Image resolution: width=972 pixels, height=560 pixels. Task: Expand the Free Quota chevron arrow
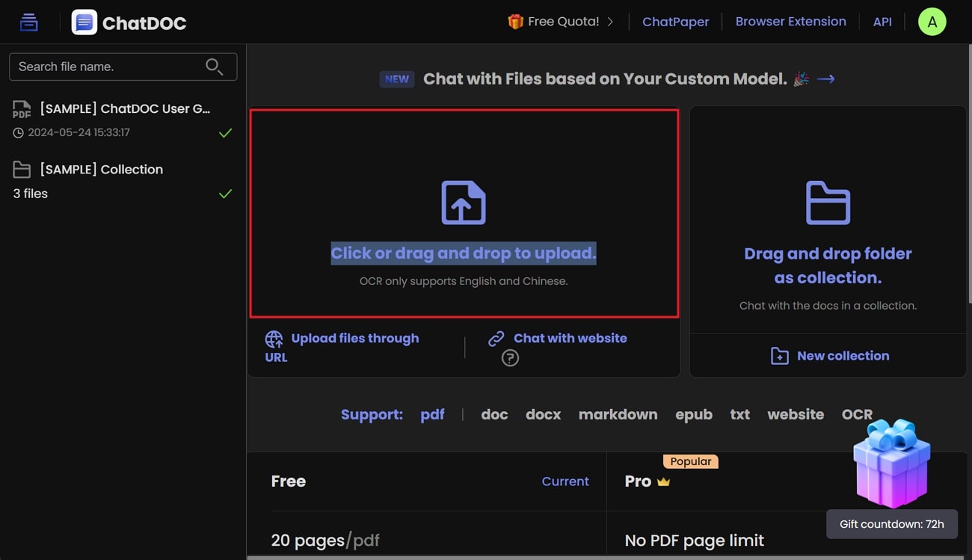tap(610, 22)
